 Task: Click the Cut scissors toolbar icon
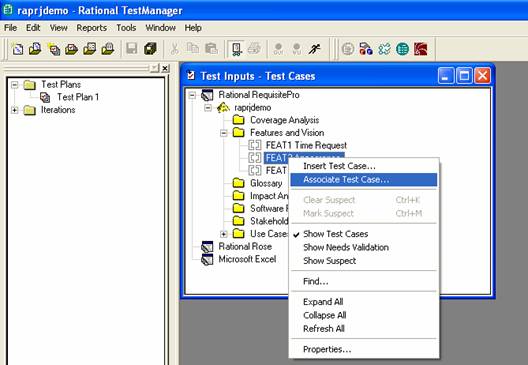[174, 49]
